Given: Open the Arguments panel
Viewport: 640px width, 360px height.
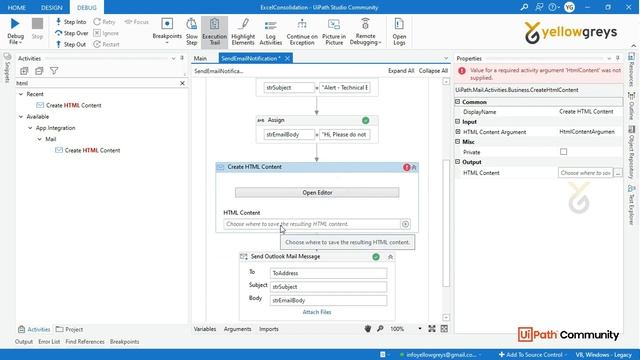Looking at the screenshot, I should (238, 329).
